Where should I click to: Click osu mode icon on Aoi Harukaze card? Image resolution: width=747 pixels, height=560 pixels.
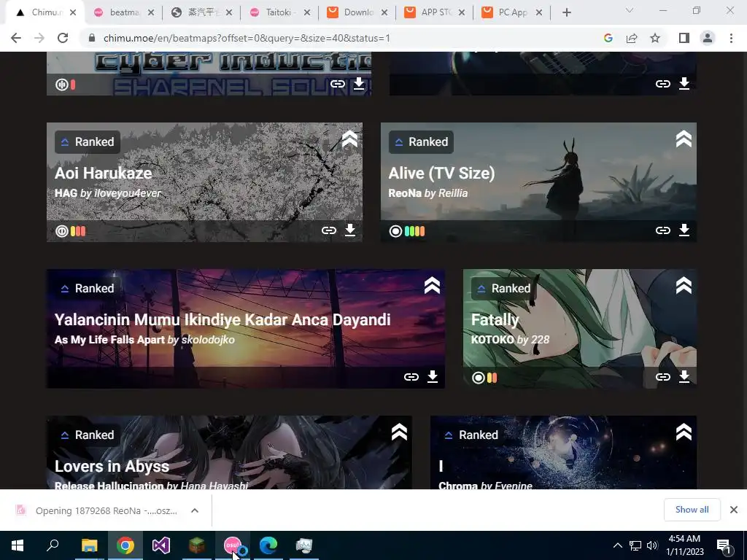(62, 231)
